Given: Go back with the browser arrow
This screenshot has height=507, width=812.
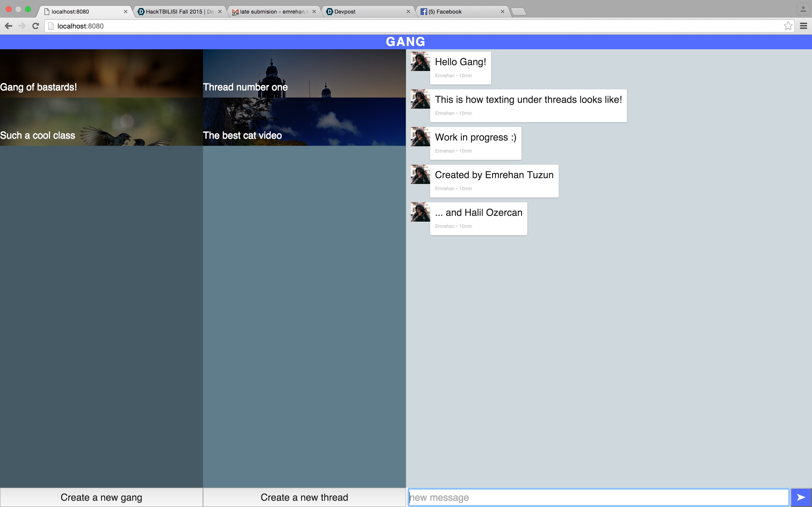Looking at the screenshot, I should click(9, 26).
